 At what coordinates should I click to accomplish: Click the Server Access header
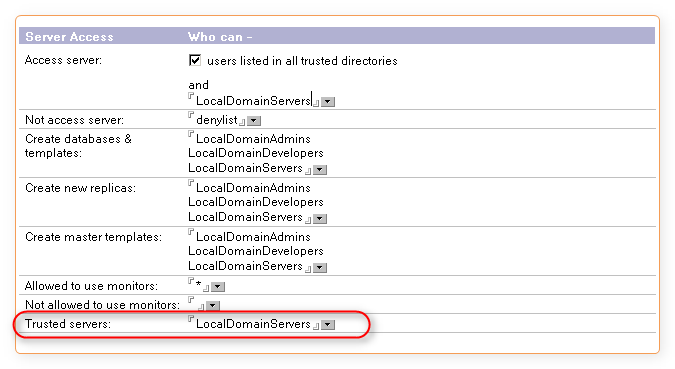69,37
